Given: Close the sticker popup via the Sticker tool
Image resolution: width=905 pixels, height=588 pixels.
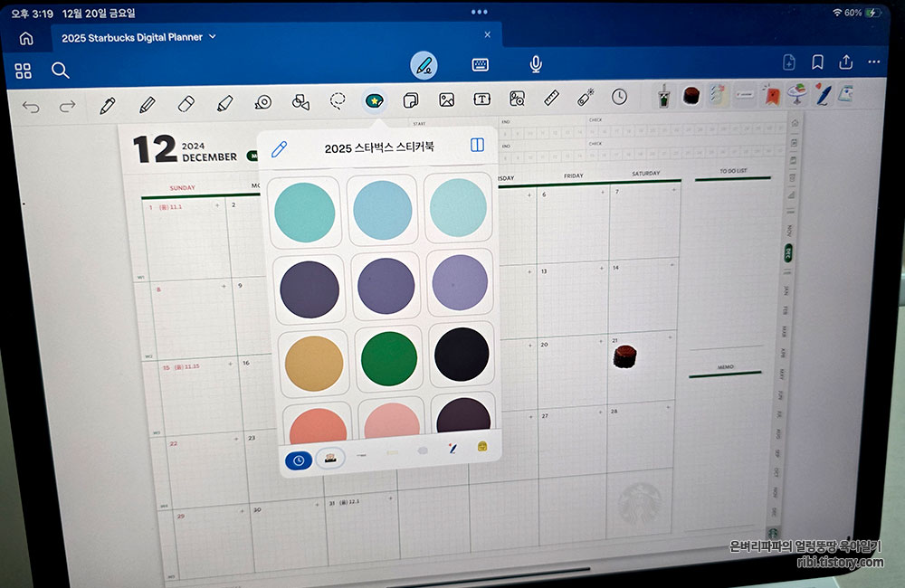Looking at the screenshot, I should pyautogui.click(x=375, y=101).
